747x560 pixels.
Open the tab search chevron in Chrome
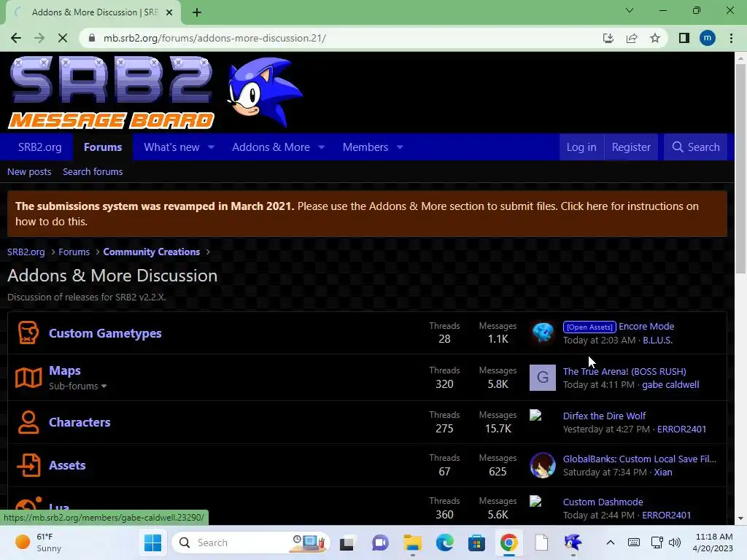[x=630, y=10]
